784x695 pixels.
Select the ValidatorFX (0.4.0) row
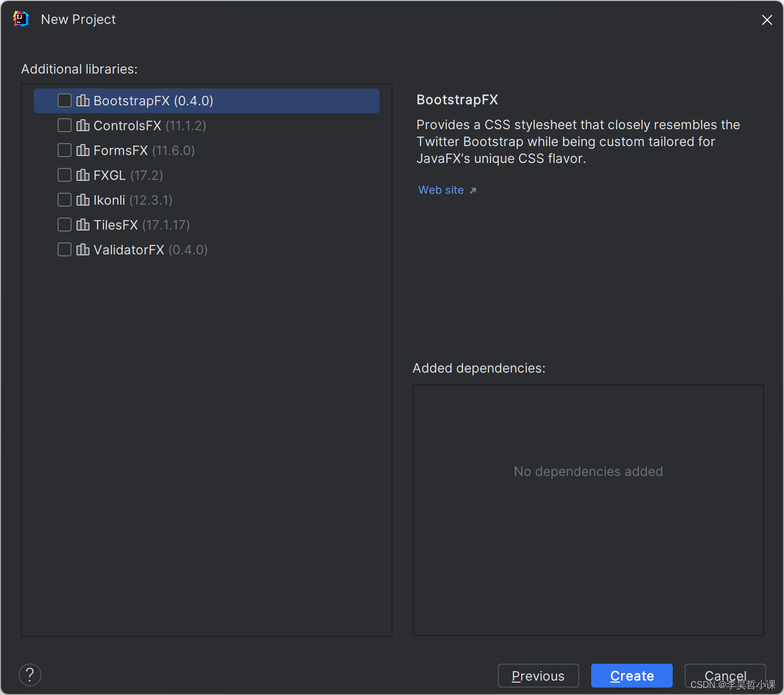pyautogui.click(x=207, y=250)
